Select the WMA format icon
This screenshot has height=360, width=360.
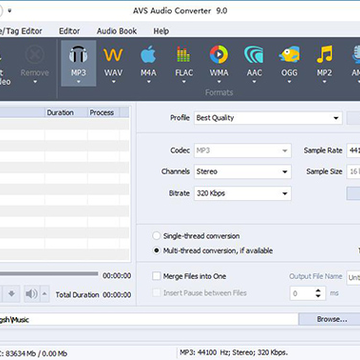219,55
